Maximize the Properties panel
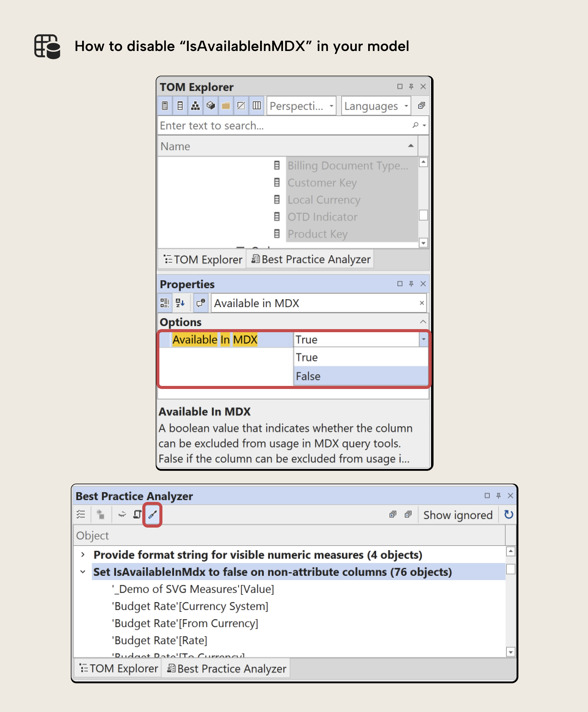The width and height of the screenshot is (588, 712). click(x=400, y=284)
